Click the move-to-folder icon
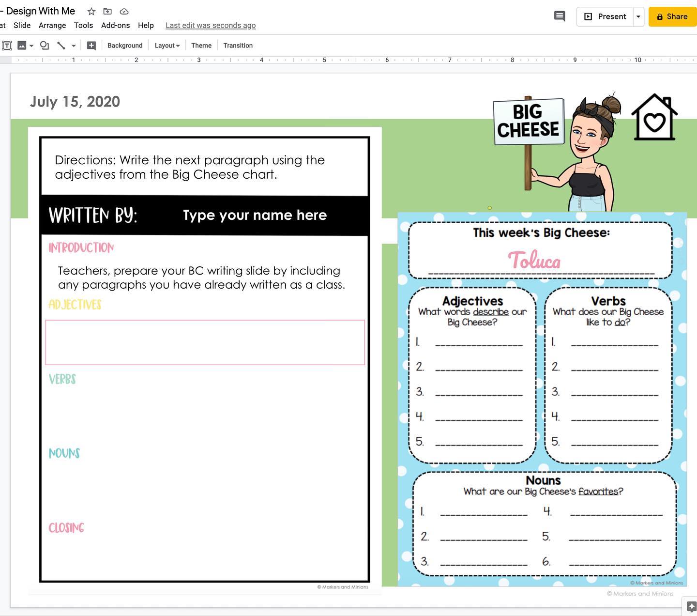This screenshot has height=616, width=697. [x=107, y=11]
